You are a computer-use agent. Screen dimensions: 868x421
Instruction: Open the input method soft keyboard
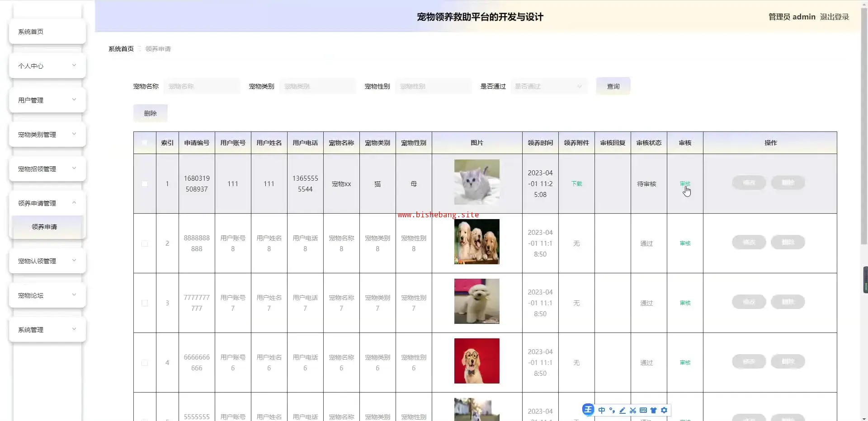click(x=643, y=410)
